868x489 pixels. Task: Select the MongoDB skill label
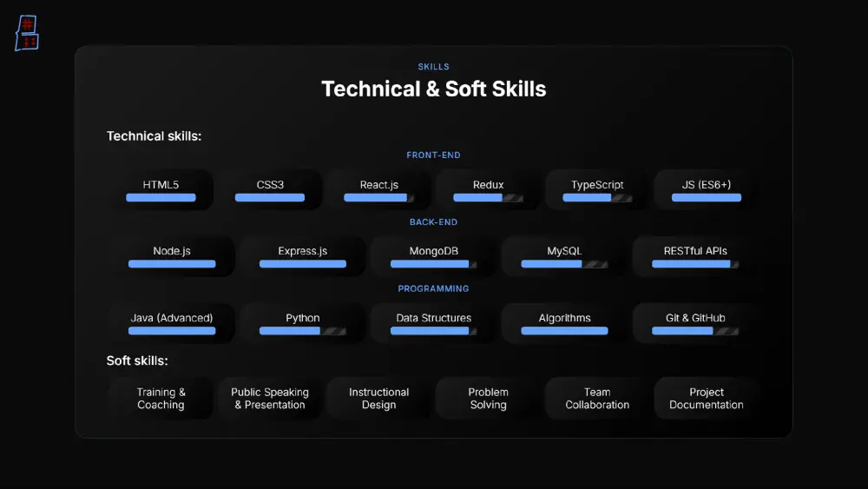click(433, 251)
